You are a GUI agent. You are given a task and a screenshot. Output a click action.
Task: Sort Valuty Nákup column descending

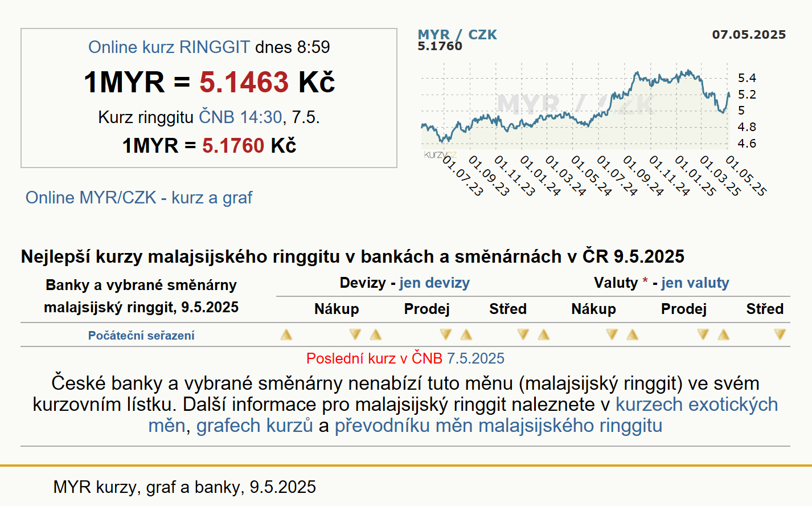pyautogui.click(x=612, y=334)
